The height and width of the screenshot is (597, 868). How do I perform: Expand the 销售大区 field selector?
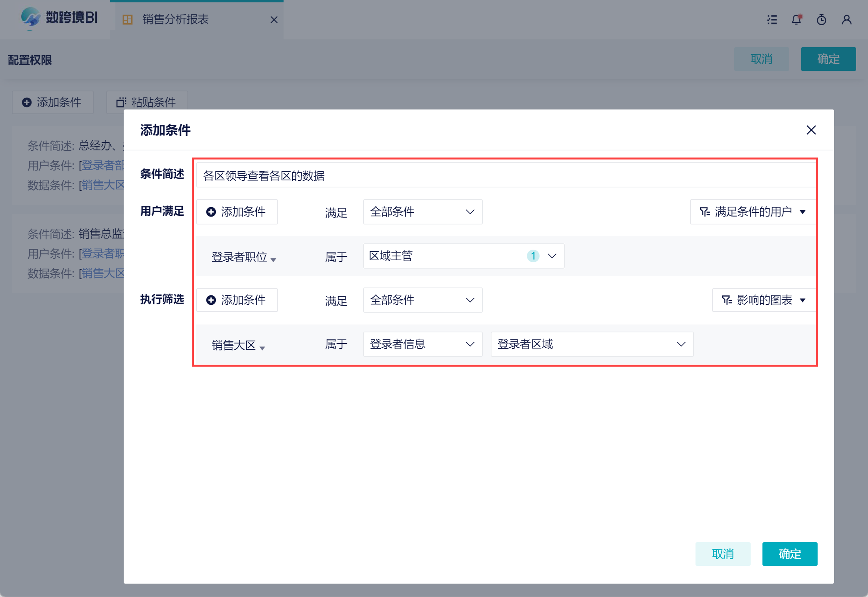(x=238, y=345)
